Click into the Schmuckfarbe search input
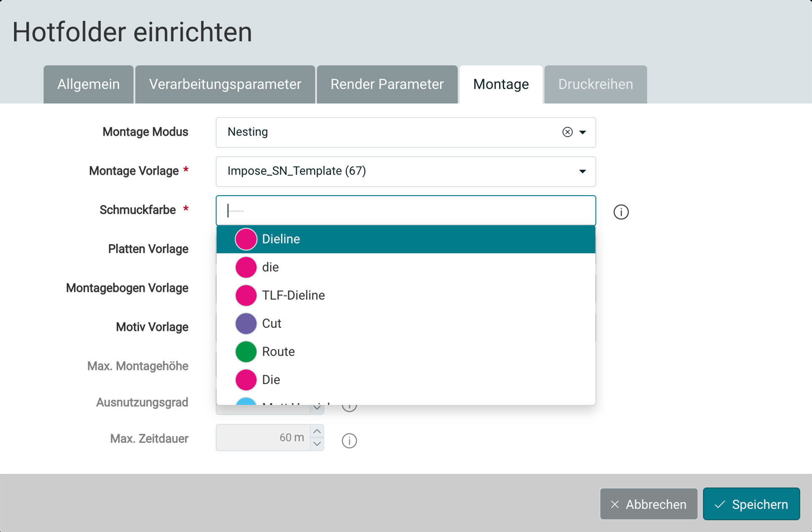This screenshot has width=812, height=532. tap(405, 210)
